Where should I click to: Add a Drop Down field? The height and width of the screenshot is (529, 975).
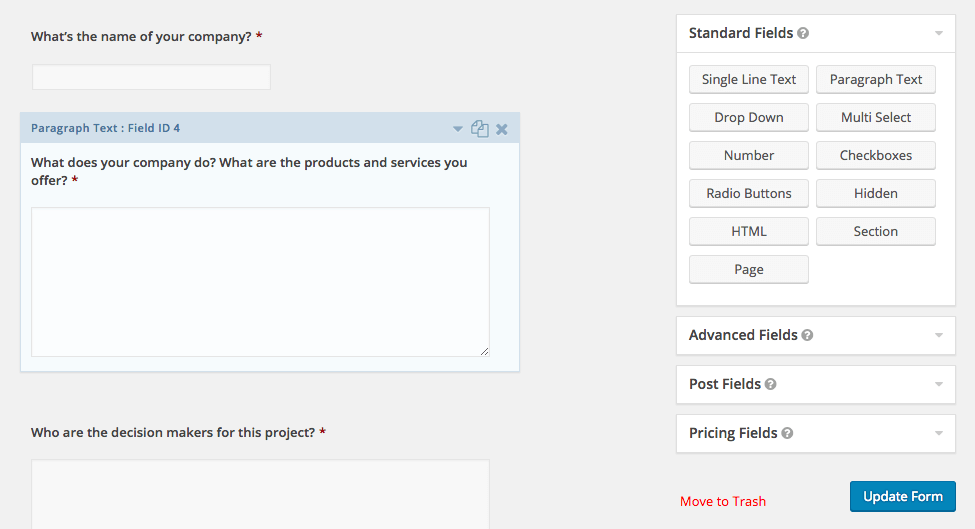(x=749, y=117)
